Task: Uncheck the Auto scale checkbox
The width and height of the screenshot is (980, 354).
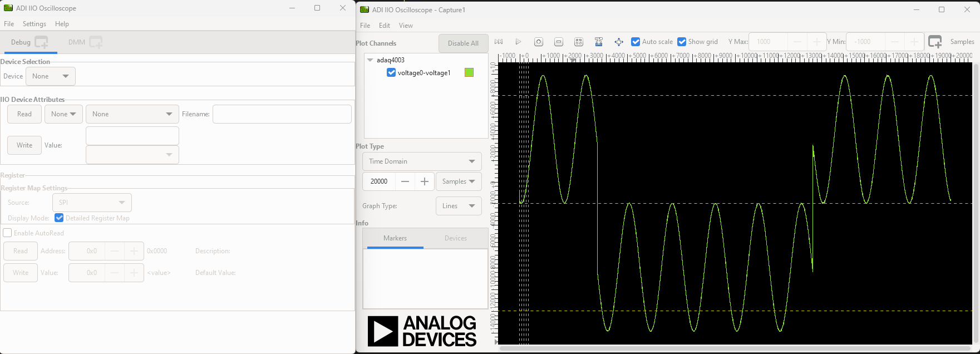Action: pyautogui.click(x=636, y=42)
